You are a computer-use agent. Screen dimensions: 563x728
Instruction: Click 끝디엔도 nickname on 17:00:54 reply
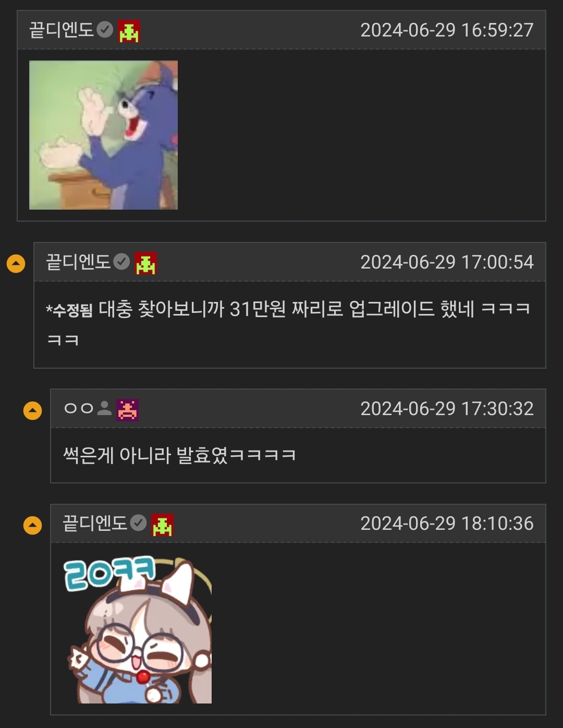78,261
